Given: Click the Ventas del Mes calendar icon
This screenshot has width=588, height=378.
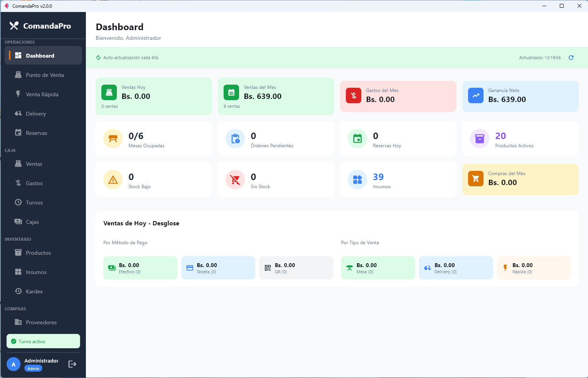Looking at the screenshot, I should pos(231,92).
